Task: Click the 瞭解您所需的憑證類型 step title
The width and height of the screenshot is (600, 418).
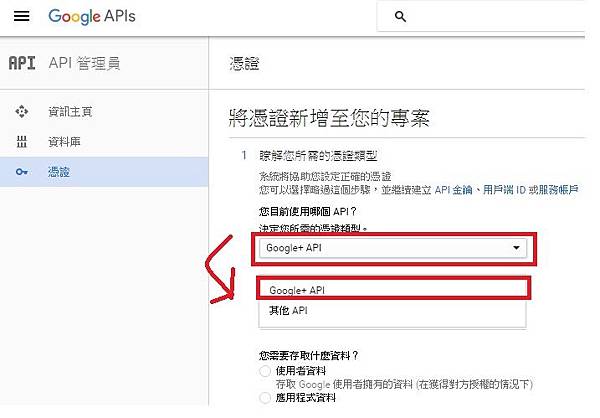Action: point(318,156)
